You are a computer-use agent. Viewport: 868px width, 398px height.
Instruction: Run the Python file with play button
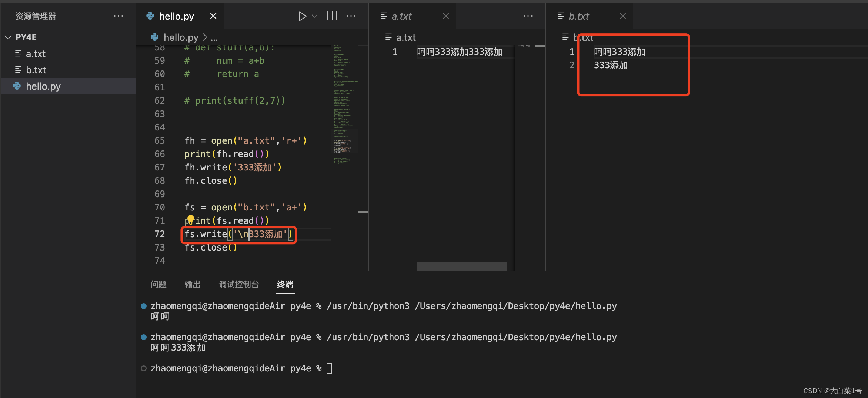pos(302,16)
